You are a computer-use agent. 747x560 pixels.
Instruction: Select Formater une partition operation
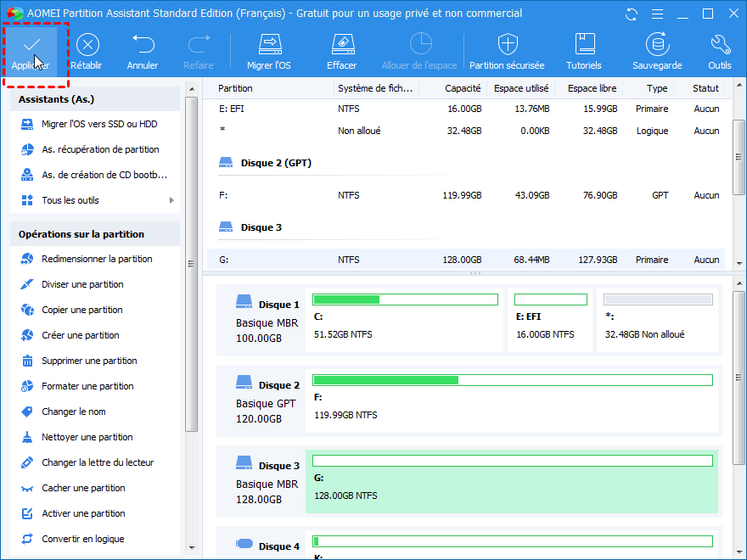coord(87,386)
